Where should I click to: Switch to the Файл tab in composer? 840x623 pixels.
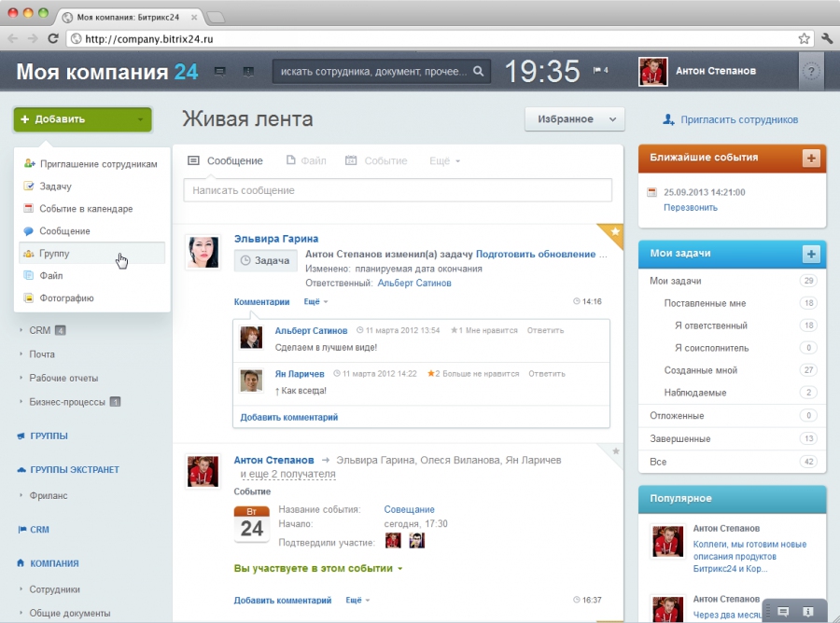tap(306, 160)
